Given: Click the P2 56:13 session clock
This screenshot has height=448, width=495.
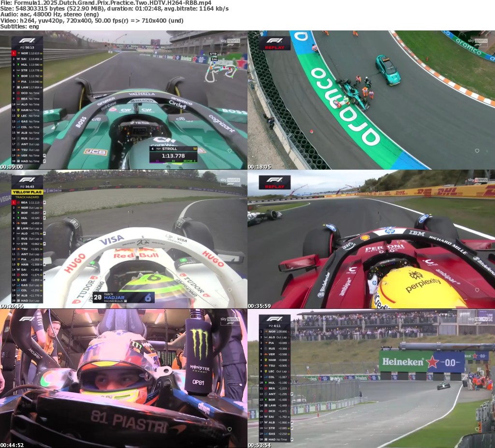Looking at the screenshot, I should (27, 48).
